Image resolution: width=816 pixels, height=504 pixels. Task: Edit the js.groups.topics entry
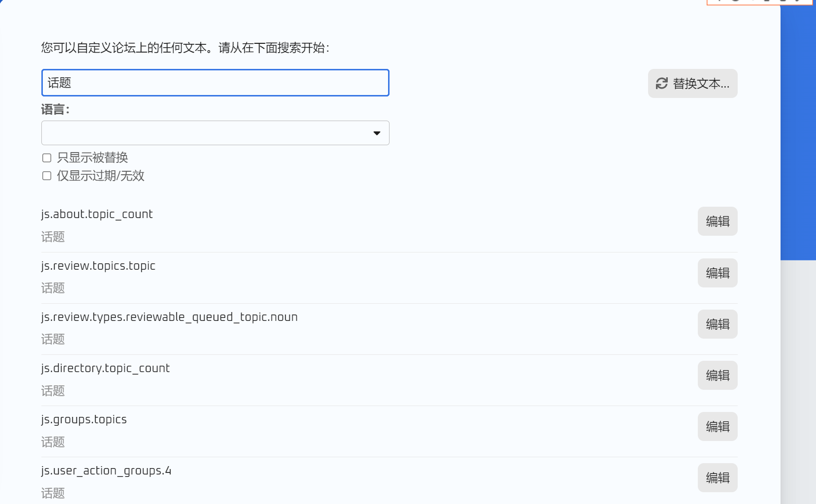pos(718,427)
